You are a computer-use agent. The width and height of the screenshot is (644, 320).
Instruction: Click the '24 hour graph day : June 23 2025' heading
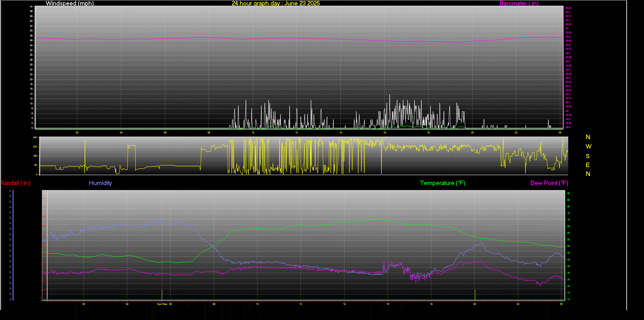click(276, 3)
